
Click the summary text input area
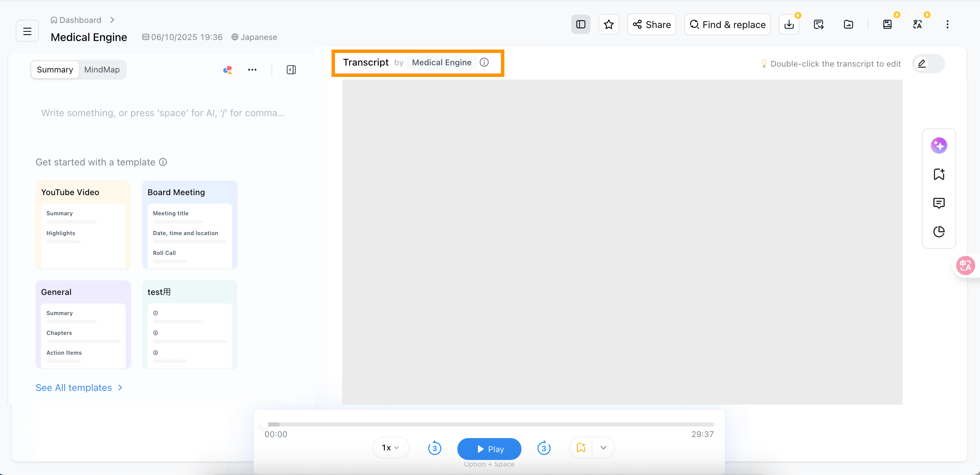coord(163,113)
